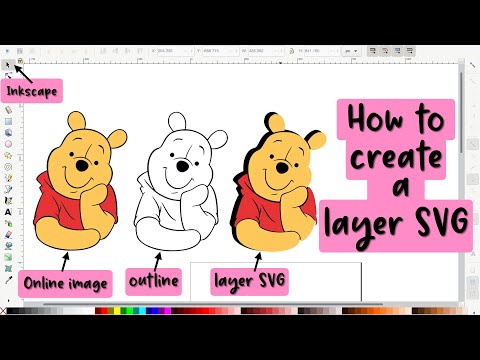The height and width of the screenshot is (360, 480).
Task: Pick the cyan swatch in palette
Action: tap(143, 311)
